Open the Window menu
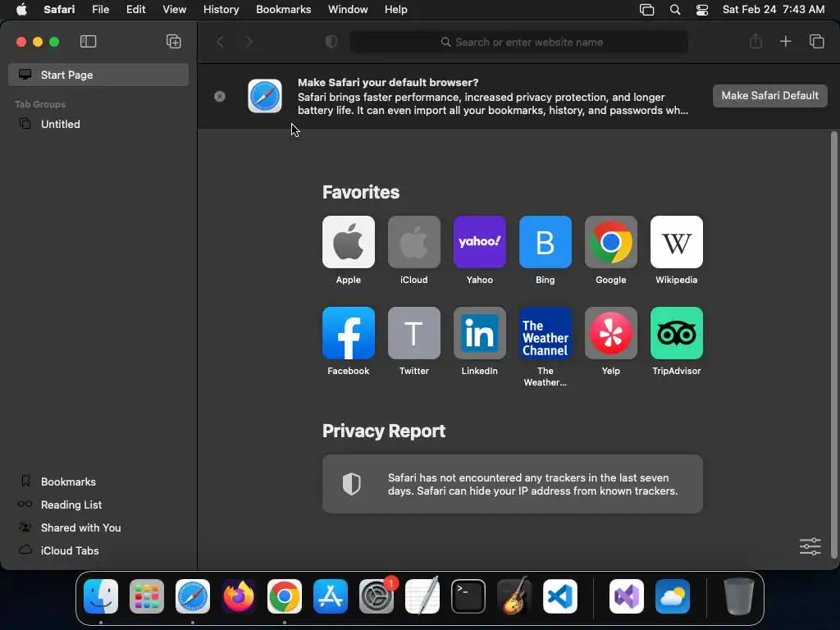The width and height of the screenshot is (840, 630). [x=348, y=10]
